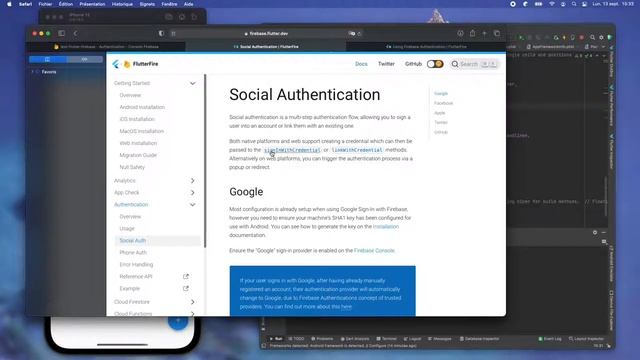Open Safari downloads icon
The image size is (640, 360).
tap(460, 33)
